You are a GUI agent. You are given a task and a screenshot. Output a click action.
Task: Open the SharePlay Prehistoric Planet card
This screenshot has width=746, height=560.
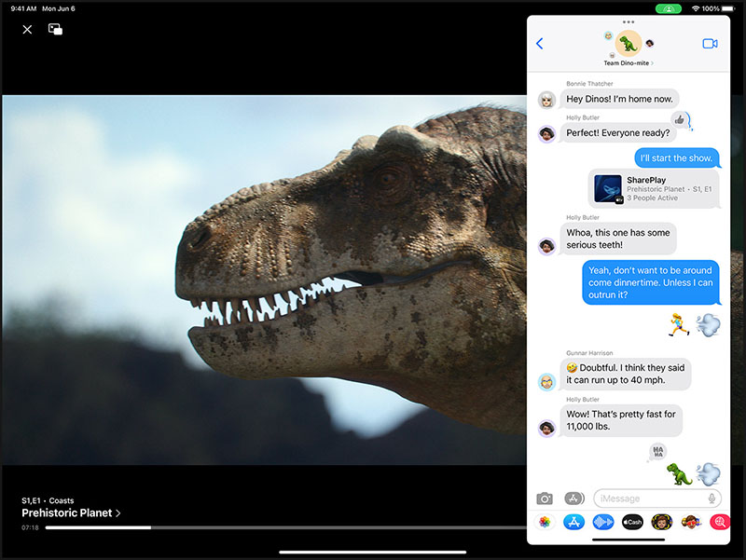654,189
